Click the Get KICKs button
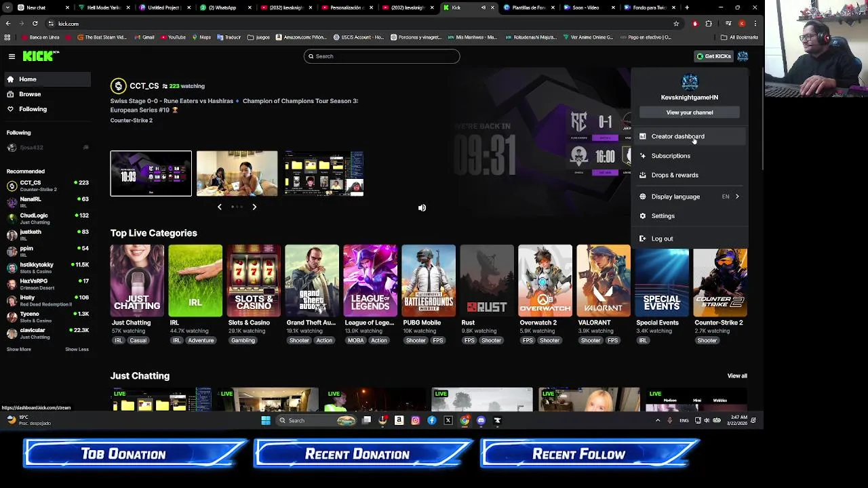The image size is (868, 488). pos(713,56)
